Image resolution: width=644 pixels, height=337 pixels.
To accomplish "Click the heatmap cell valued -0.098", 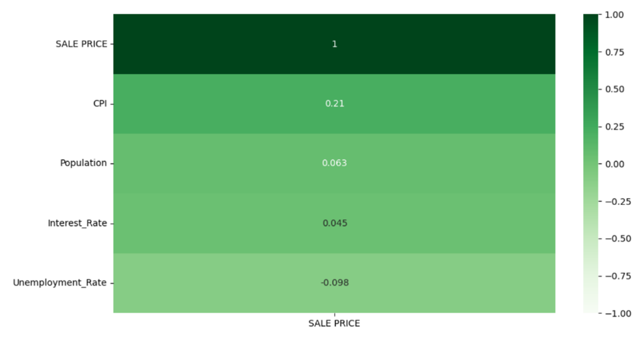I will (334, 282).
